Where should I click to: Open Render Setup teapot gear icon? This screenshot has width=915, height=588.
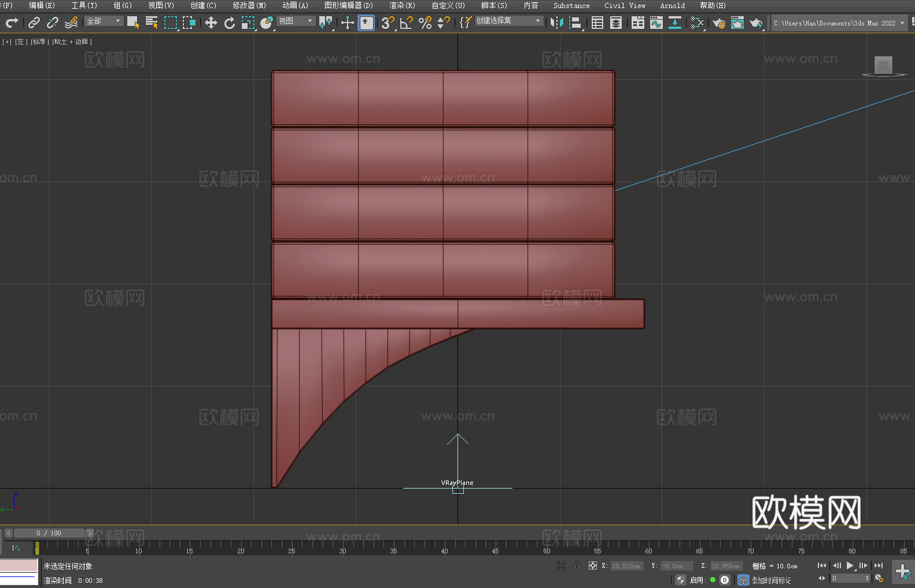pyautogui.click(x=719, y=23)
